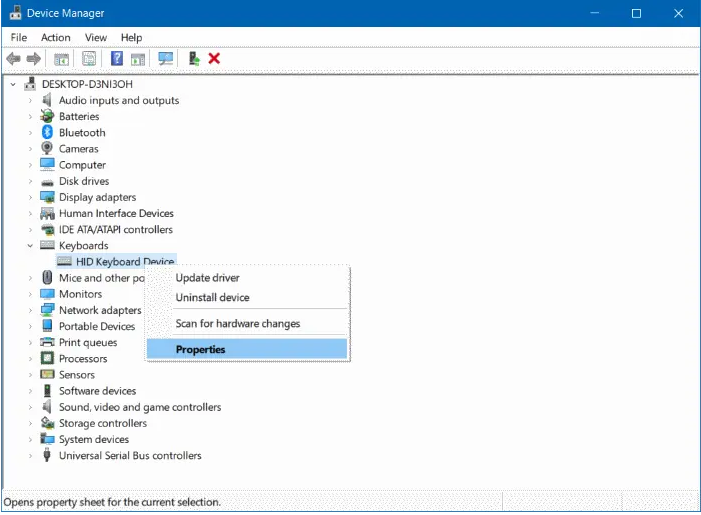This screenshot has width=701, height=515.
Task: Click the IDE ATA/ATAPI controllers icon
Action: tap(47, 230)
